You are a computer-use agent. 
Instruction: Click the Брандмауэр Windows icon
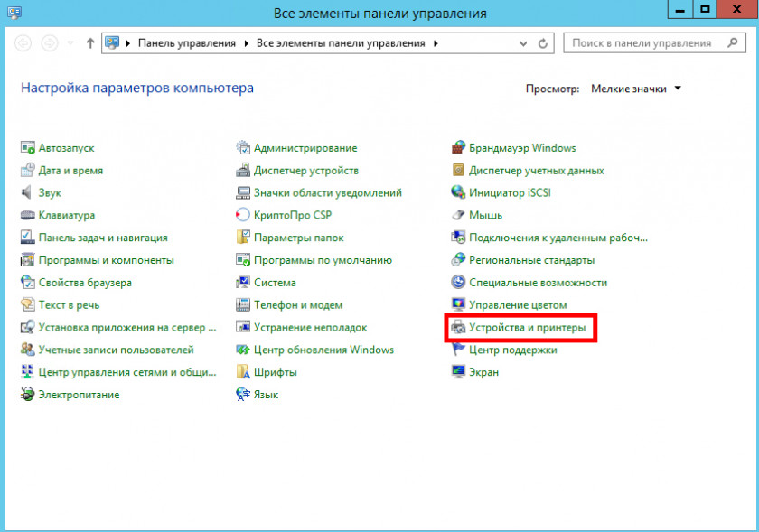coord(459,148)
